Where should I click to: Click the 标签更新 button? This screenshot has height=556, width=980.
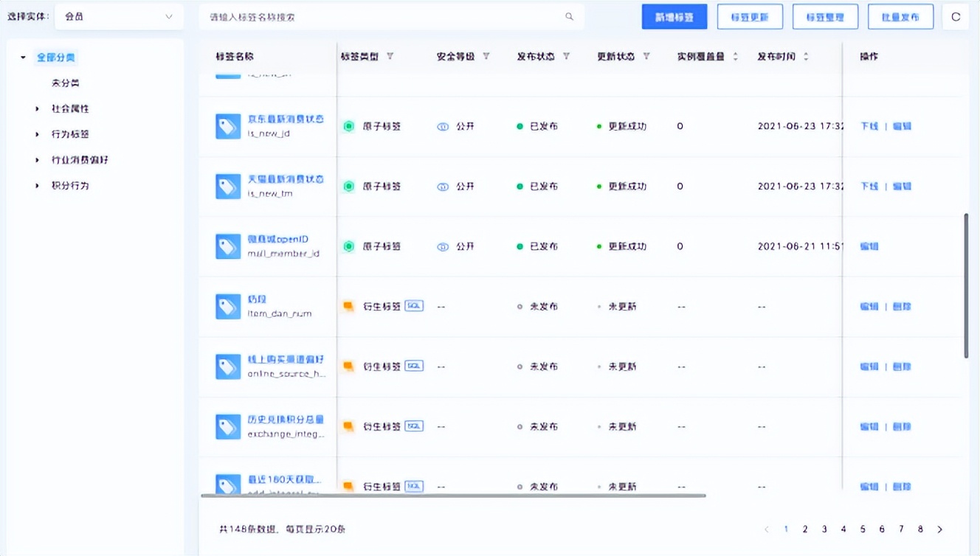point(750,15)
